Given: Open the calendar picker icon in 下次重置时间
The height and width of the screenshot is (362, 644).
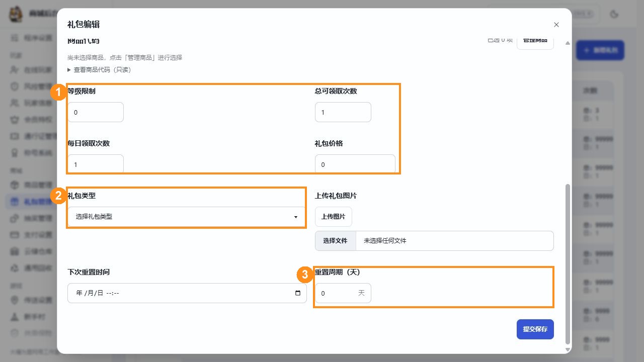Looking at the screenshot, I should [x=298, y=293].
